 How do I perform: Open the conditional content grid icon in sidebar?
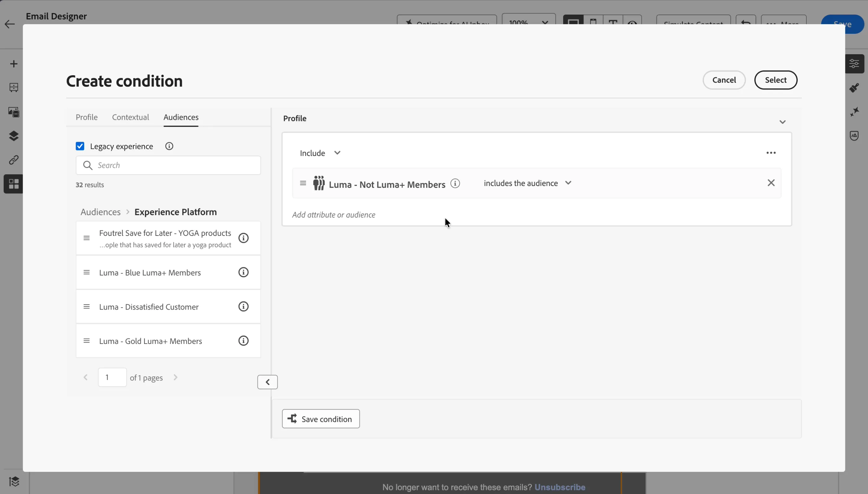coord(14,184)
